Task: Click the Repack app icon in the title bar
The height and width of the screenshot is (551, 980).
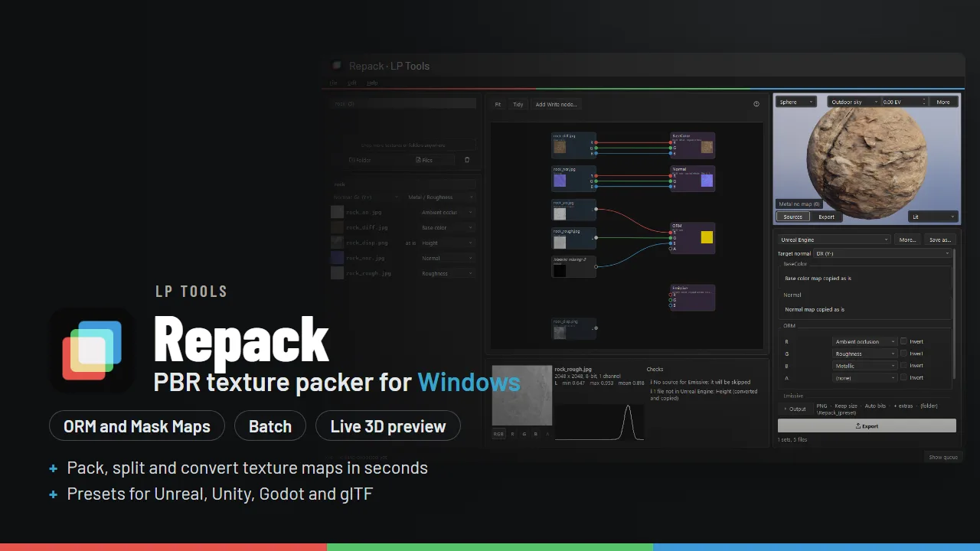Action: [x=337, y=66]
